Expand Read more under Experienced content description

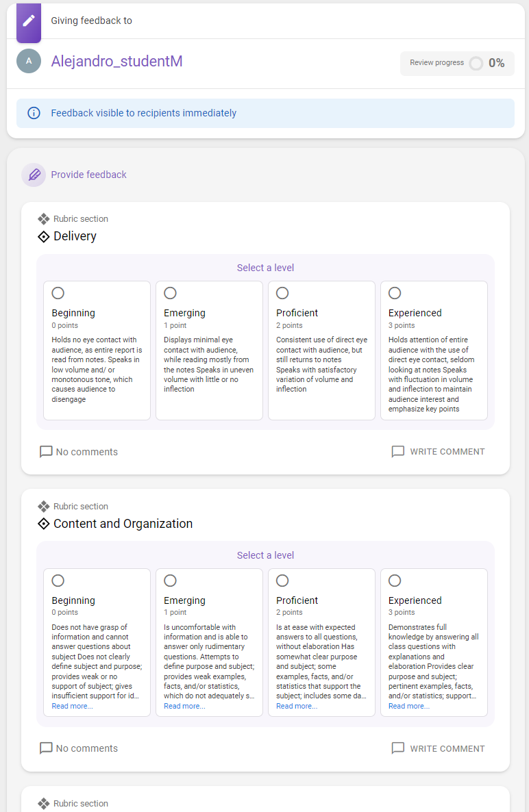pyautogui.click(x=409, y=706)
